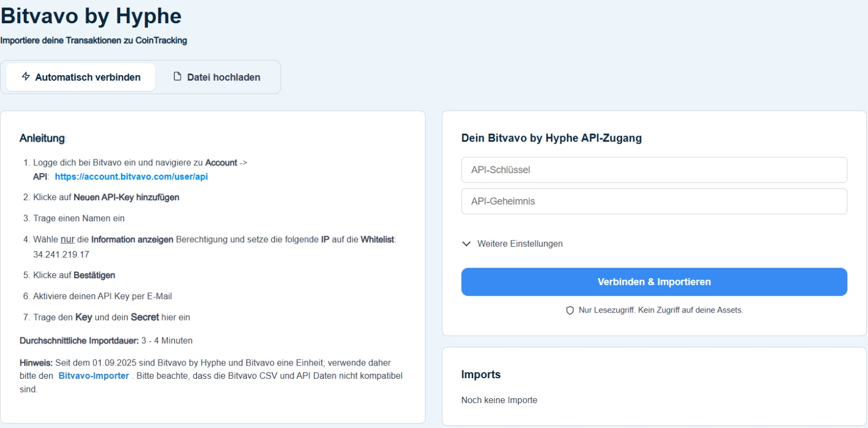Open the Datei hochladen tab

coord(217,77)
